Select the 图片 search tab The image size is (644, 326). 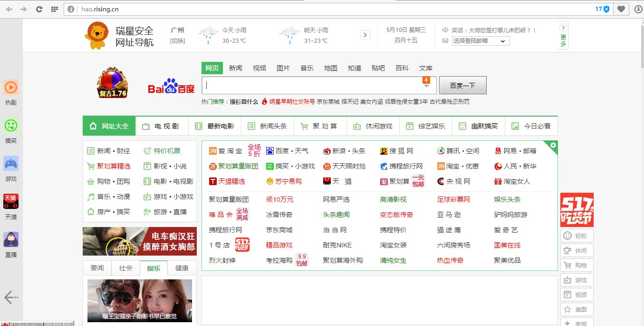pos(283,68)
